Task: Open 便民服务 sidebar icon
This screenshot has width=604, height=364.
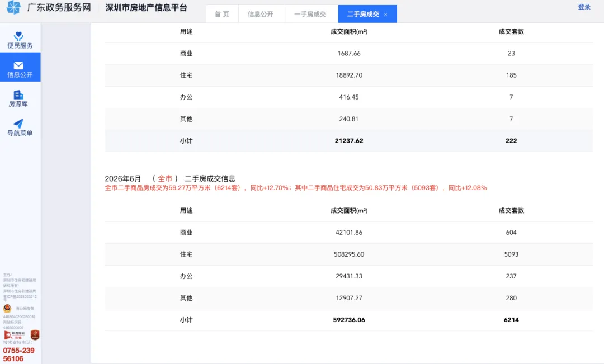Action: tap(18, 36)
